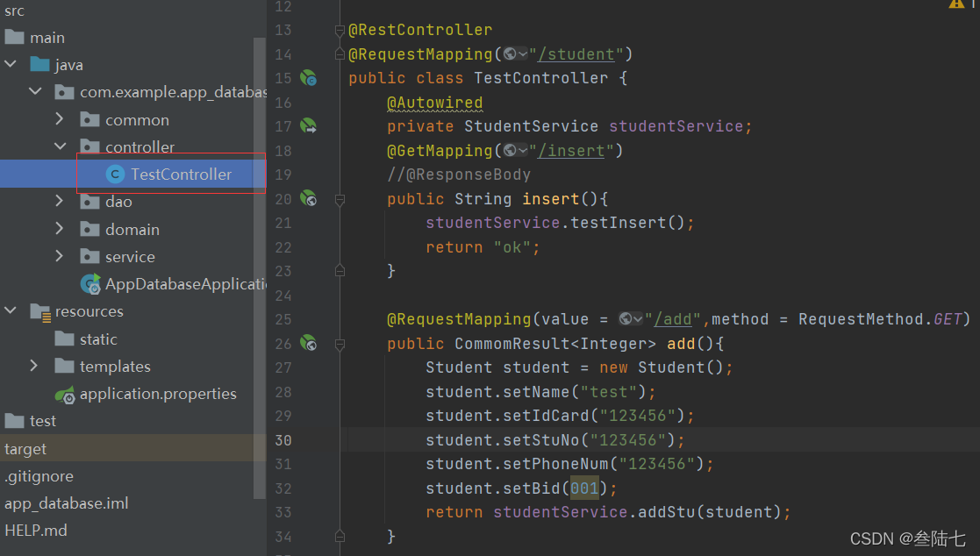
Task: Click the fold end marker on line 23
Action: (340, 270)
